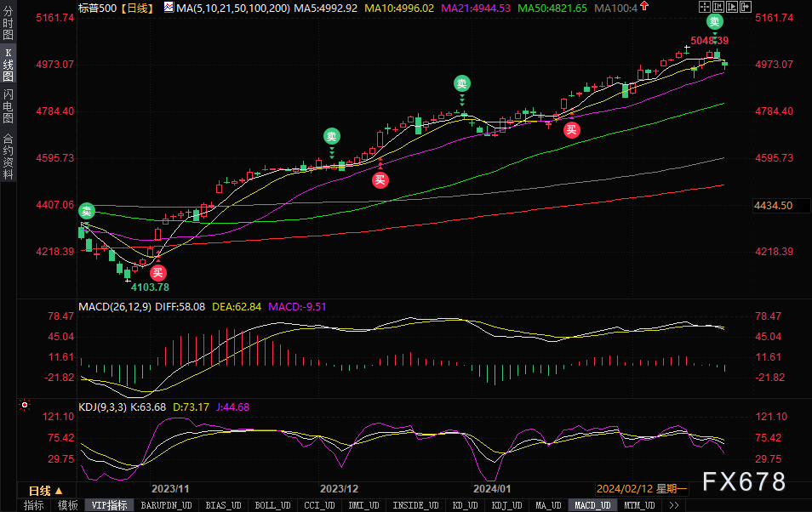Switch to the KDJ_UD indicator tab
The width and height of the screenshot is (812, 512).
(506, 505)
